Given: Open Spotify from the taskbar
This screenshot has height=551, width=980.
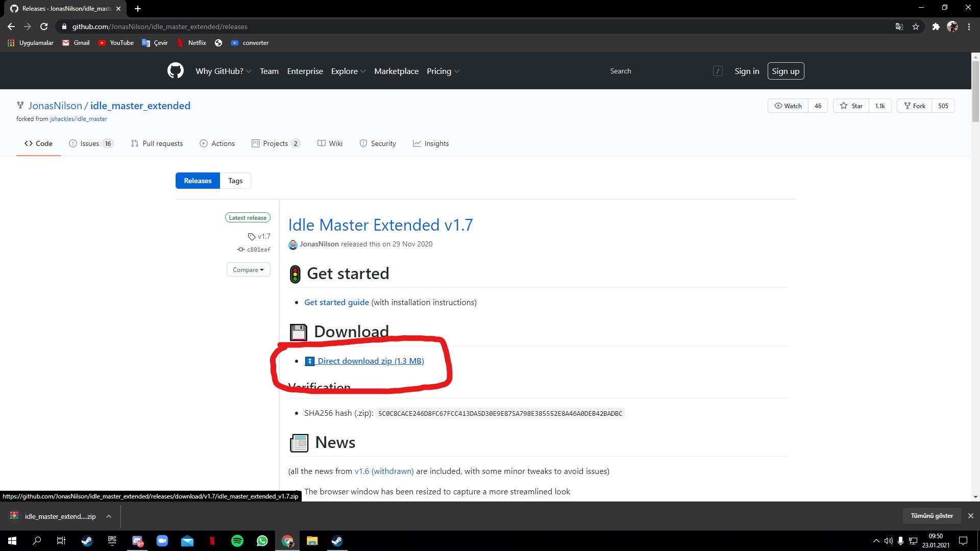Looking at the screenshot, I should click(237, 541).
